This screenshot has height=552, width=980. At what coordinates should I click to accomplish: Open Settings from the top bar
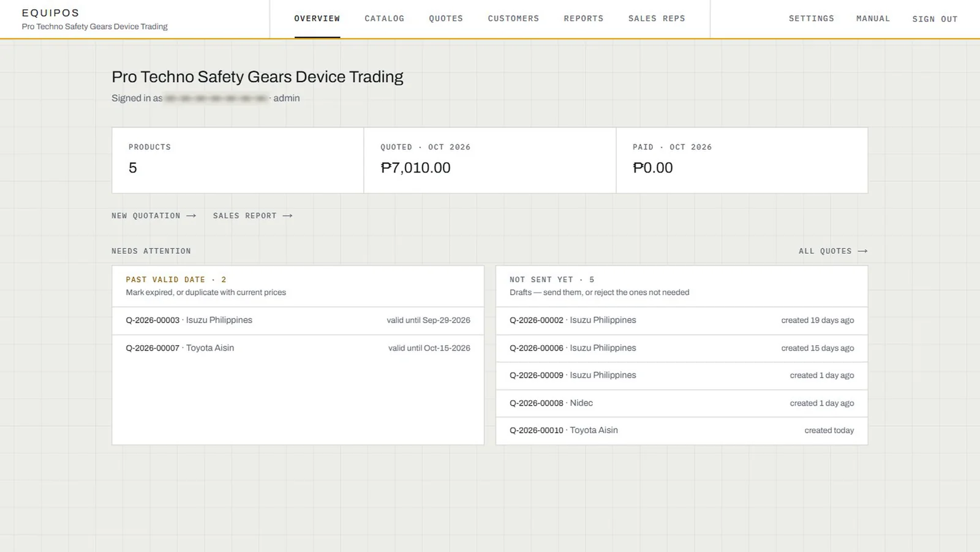coord(811,18)
